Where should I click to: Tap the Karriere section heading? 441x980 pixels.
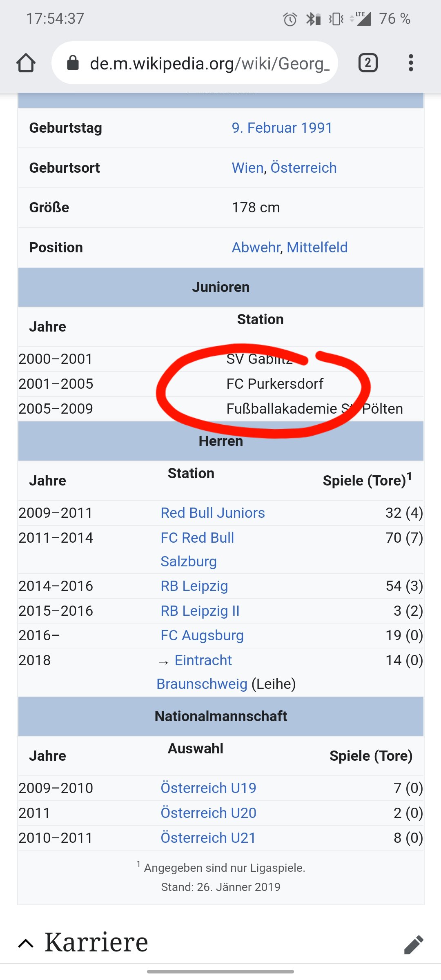point(96,942)
